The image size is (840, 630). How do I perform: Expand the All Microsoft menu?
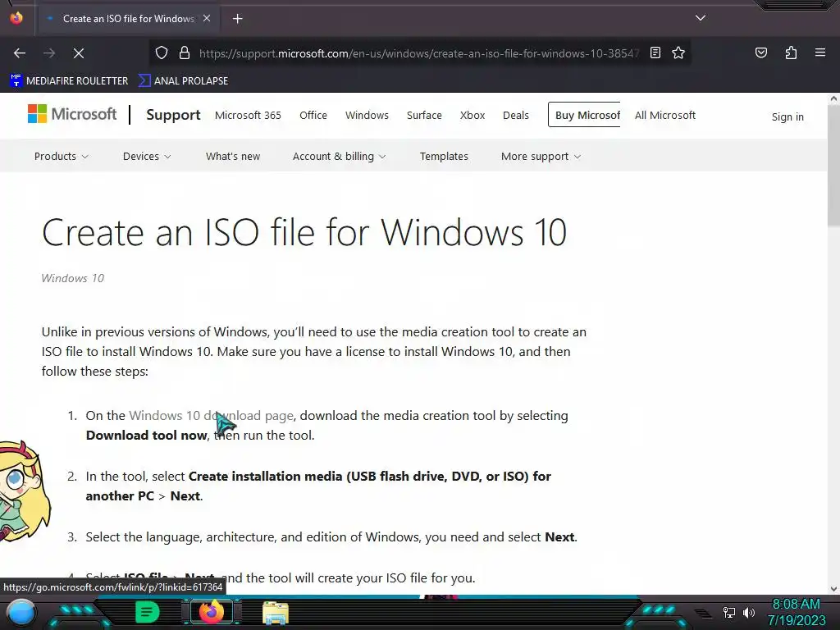pyautogui.click(x=665, y=115)
